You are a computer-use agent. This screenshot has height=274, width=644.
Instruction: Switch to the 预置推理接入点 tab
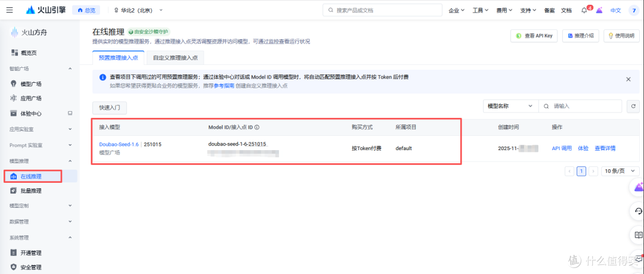coord(118,58)
